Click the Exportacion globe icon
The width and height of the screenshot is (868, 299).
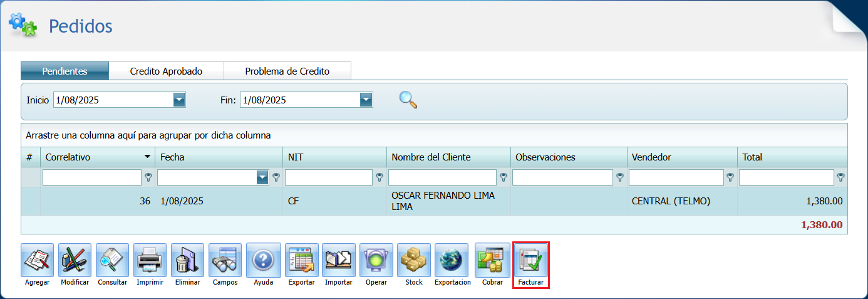click(452, 260)
